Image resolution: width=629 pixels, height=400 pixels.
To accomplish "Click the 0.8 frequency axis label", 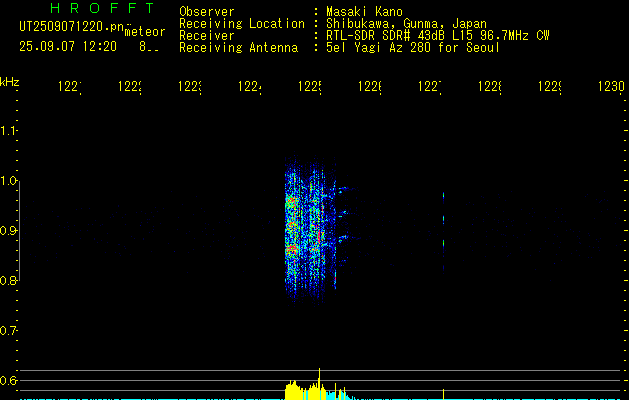I will pos(8,280).
